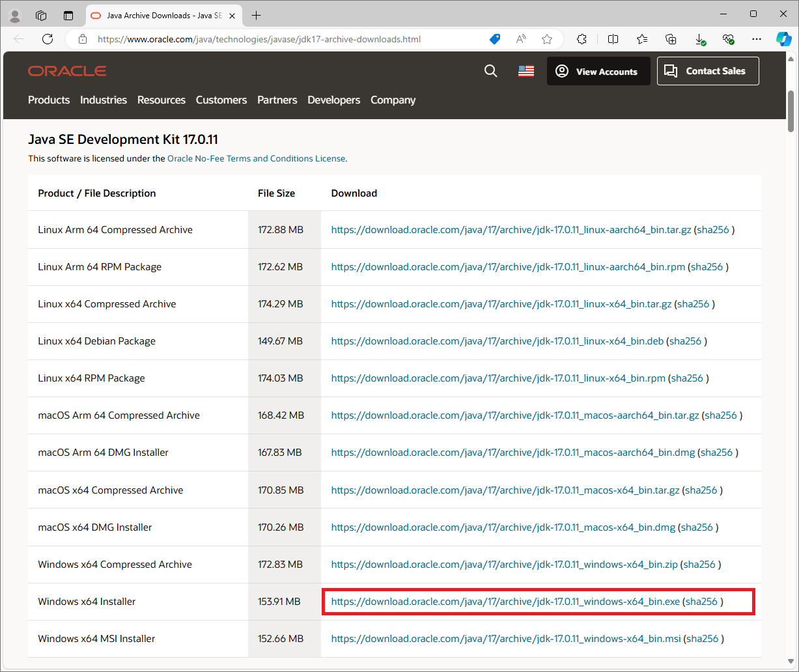Download jdk-17.0.11 linux-aarch64 rpm link

508,267
